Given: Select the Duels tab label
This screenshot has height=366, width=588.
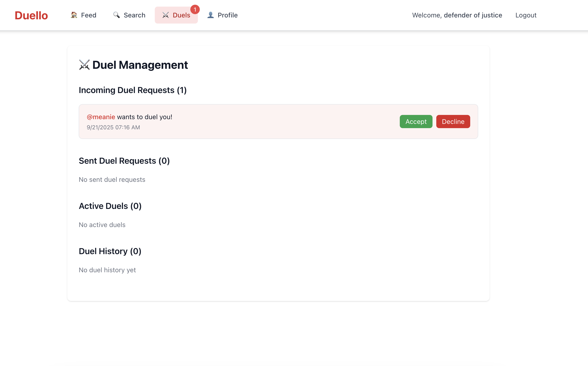Looking at the screenshot, I should click(x=181, y=15).
